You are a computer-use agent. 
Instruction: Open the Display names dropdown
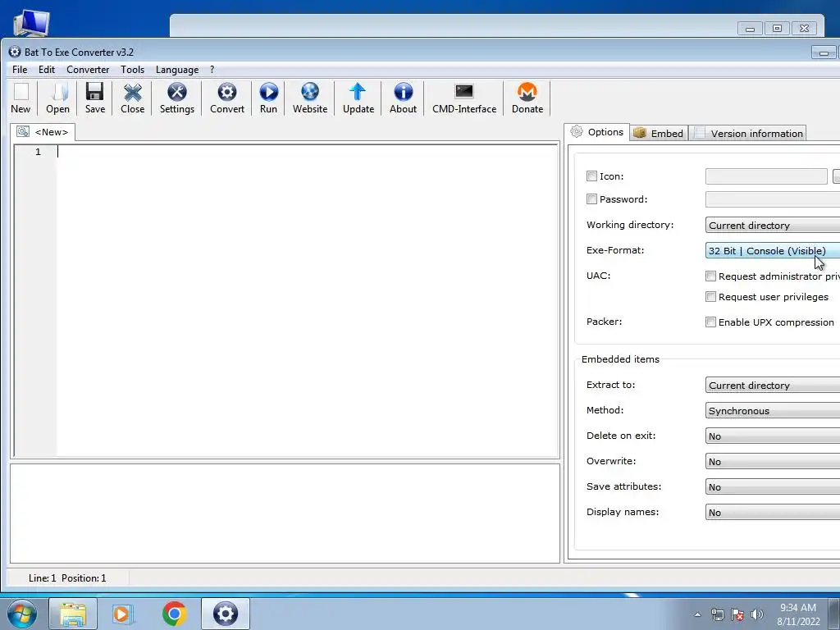773,512
